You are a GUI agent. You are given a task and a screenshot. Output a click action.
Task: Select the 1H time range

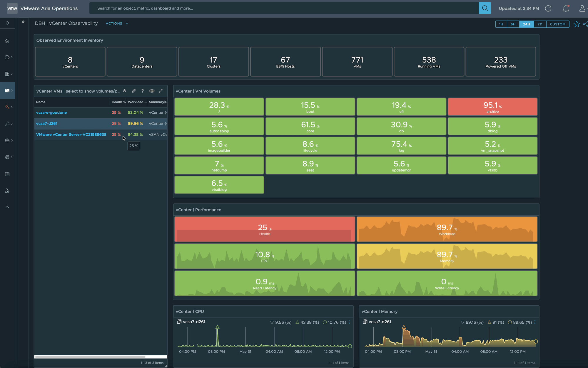[x=501, y=24]
